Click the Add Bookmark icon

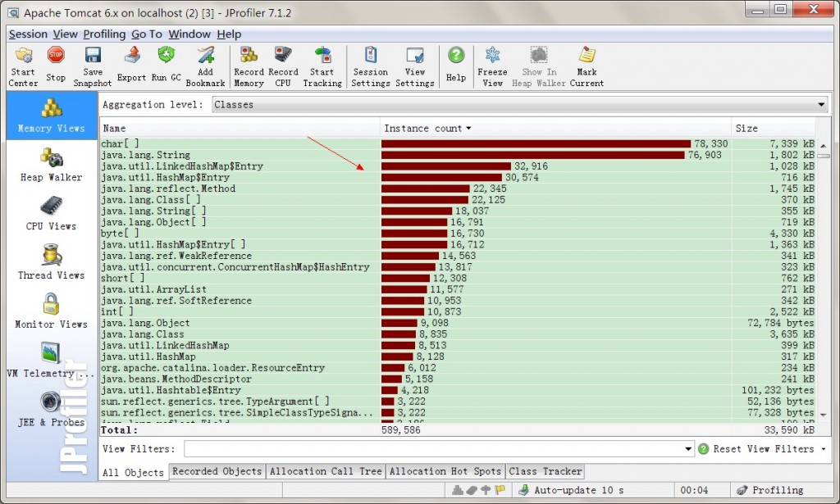pos(205,61)
